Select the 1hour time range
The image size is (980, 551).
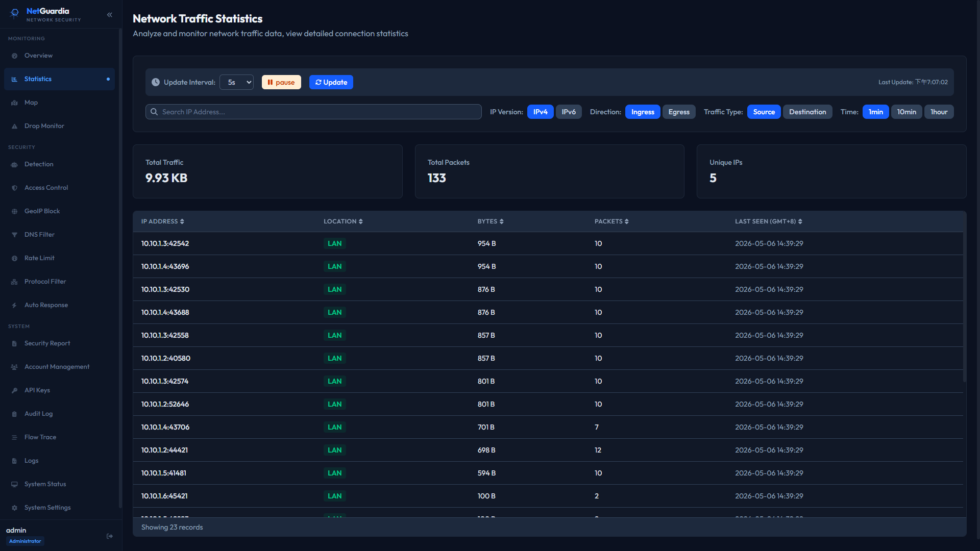[x=939, y=112]
